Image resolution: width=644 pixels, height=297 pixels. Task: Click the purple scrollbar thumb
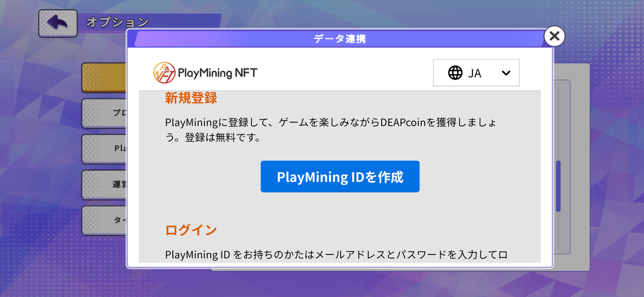[x=558, y=186]
